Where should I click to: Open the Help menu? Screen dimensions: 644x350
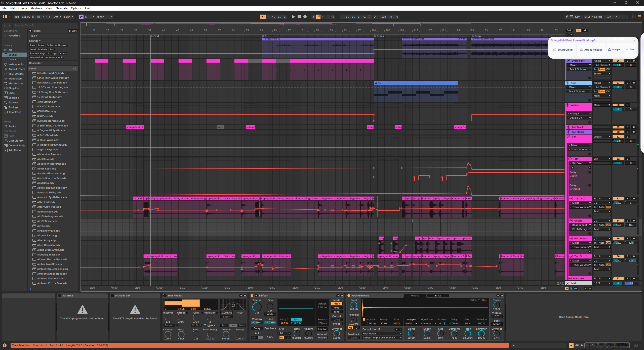click(x=88, y=8)
